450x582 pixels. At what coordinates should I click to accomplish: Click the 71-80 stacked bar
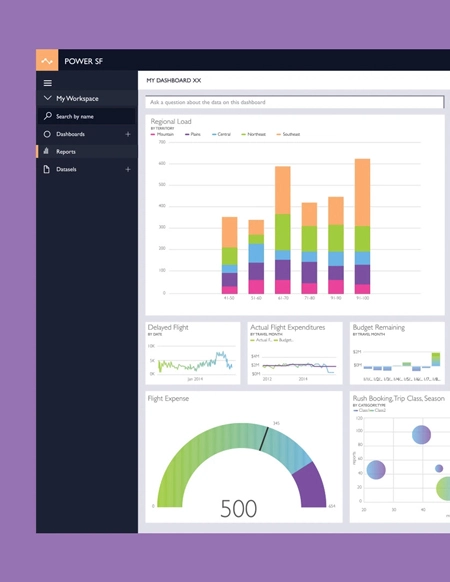(309, 248)
